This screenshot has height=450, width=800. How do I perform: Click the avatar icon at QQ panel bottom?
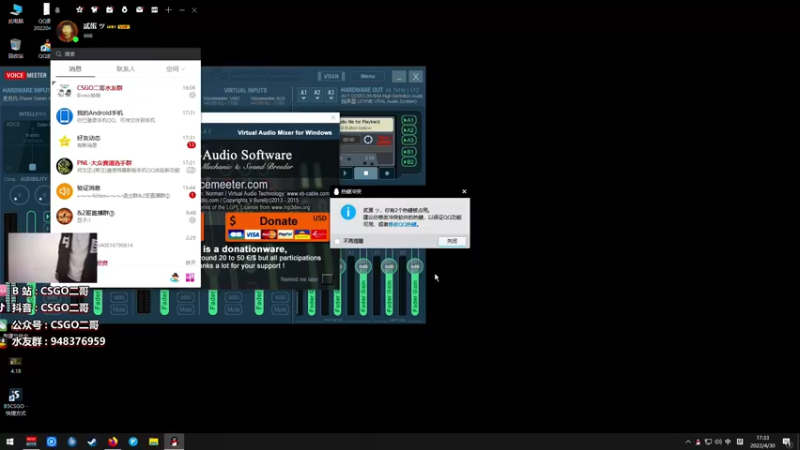[x=174, y=277]
